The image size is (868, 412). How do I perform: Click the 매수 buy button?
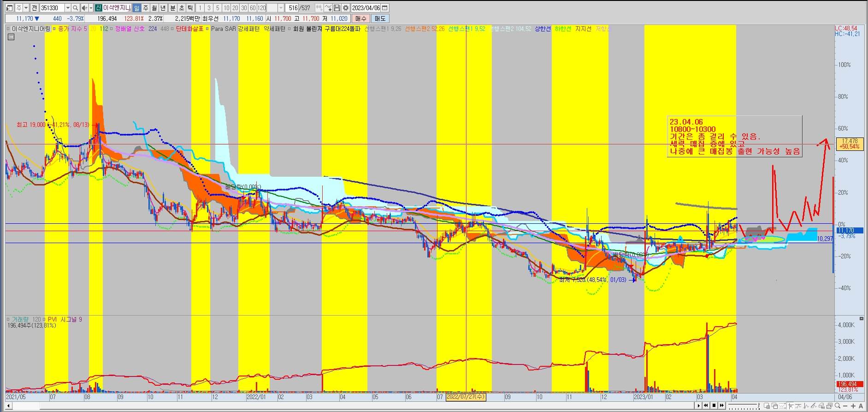click(x=360, y=18)
